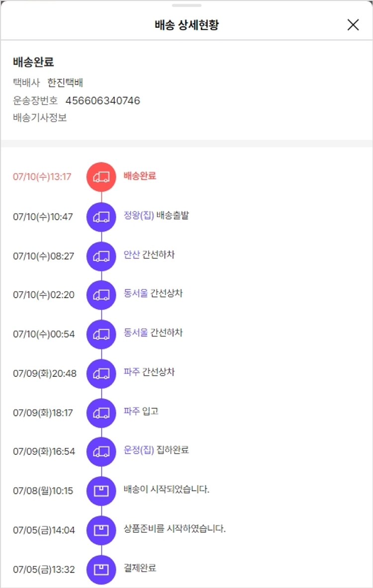Click the 한진택배 courier name
The image size is (373, 588).
tap(69, 83)
